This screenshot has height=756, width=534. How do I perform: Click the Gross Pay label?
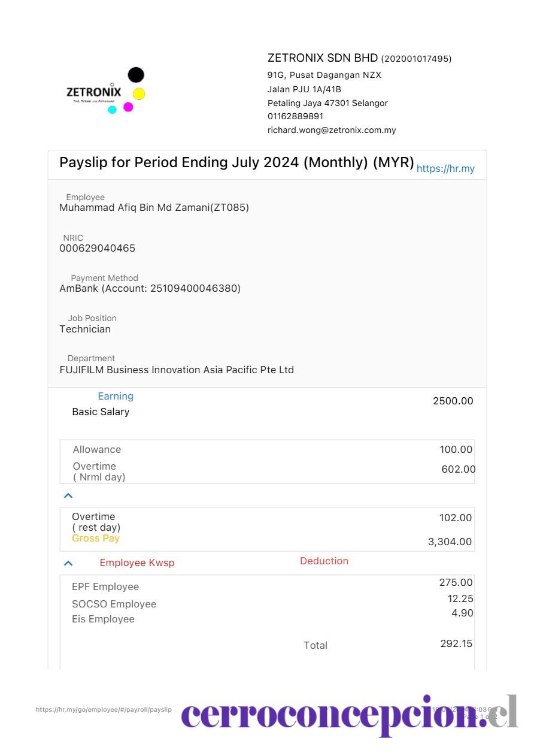[96, 538]
